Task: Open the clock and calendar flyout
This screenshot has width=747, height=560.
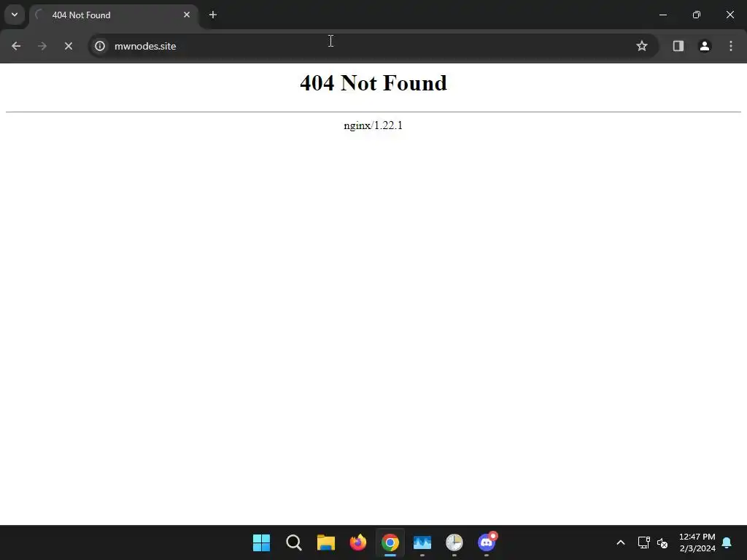Action: click(x=697, y=542)
